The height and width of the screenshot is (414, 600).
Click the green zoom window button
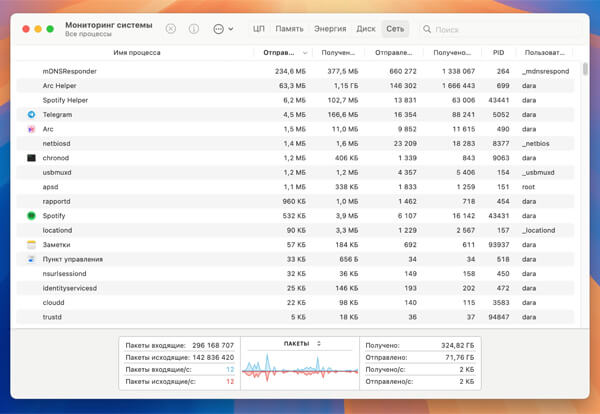tap(50, 29)
